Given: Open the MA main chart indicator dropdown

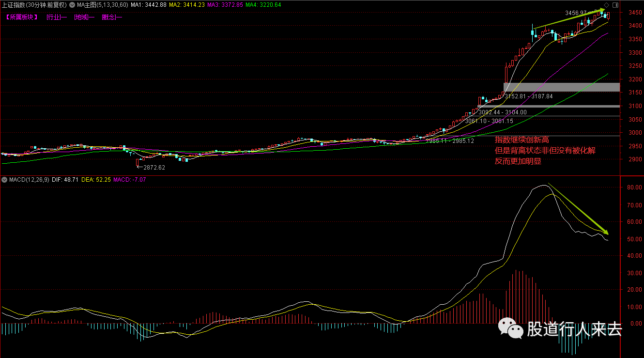Looking at the screenshot, I should point(72,5).
